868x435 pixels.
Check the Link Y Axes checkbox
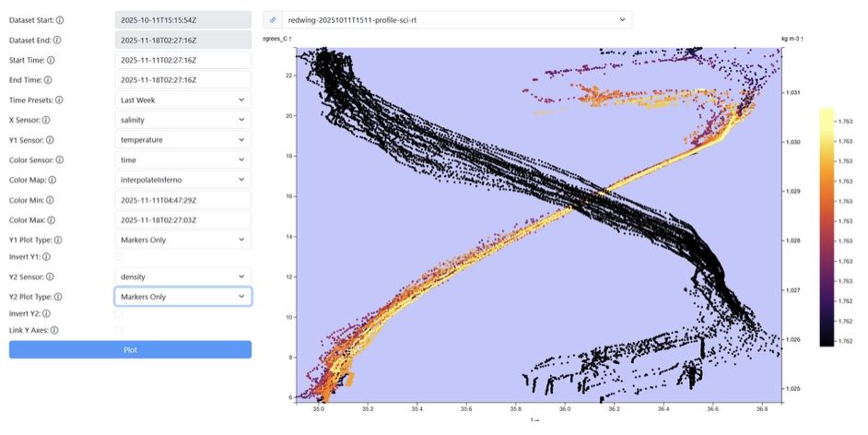(x=118, y=330)
